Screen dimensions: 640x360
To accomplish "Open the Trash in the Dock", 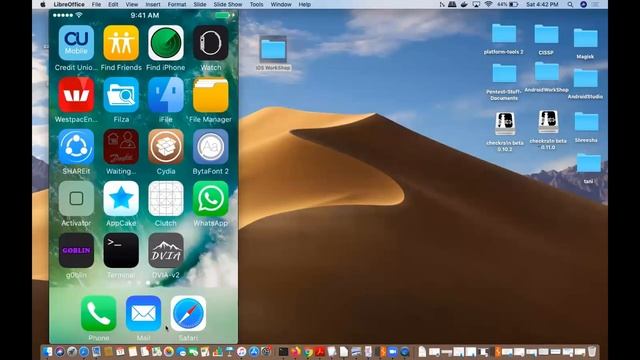I will [x=592, y=351].
